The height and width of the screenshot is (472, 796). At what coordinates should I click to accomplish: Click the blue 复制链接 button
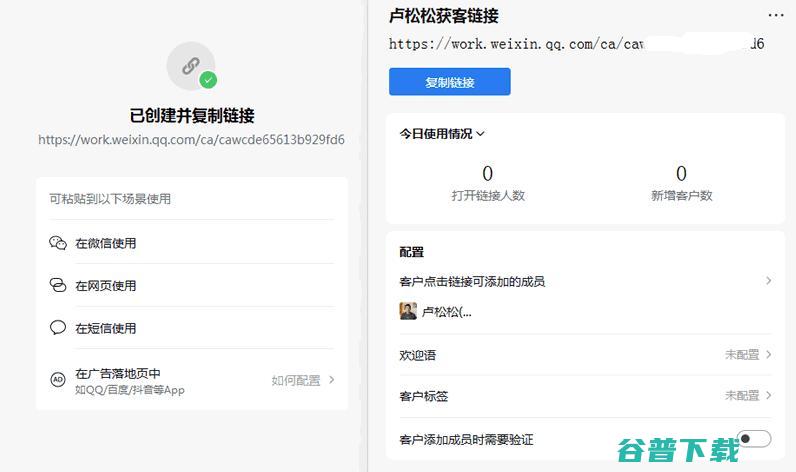click(x=450, y=82)
